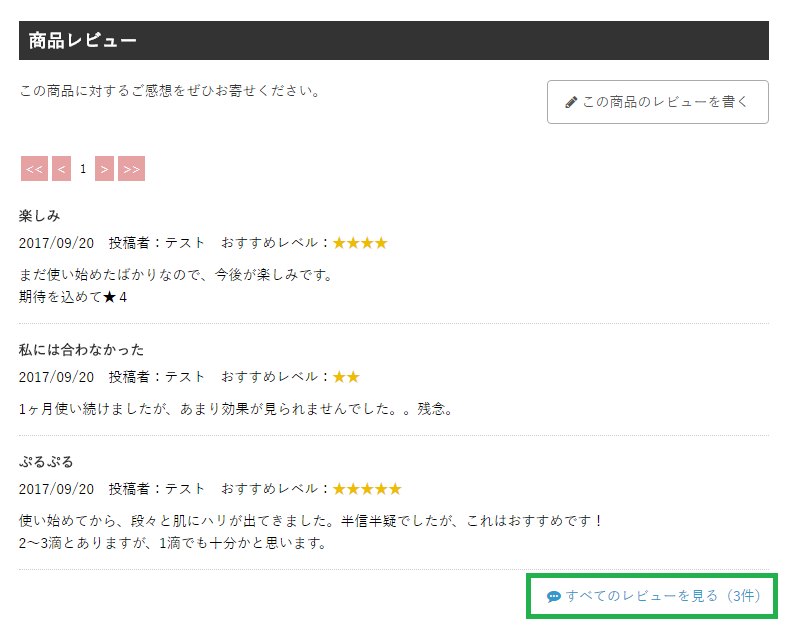Click the 楽しみ review title
The height and width of the screenshot is (625, 788).
click(40, 216)
